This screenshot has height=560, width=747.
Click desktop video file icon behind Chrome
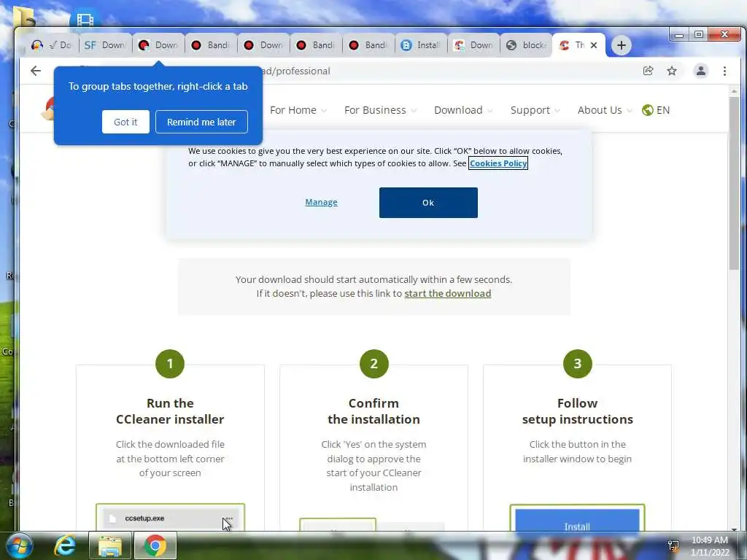(x=85, y=18)
